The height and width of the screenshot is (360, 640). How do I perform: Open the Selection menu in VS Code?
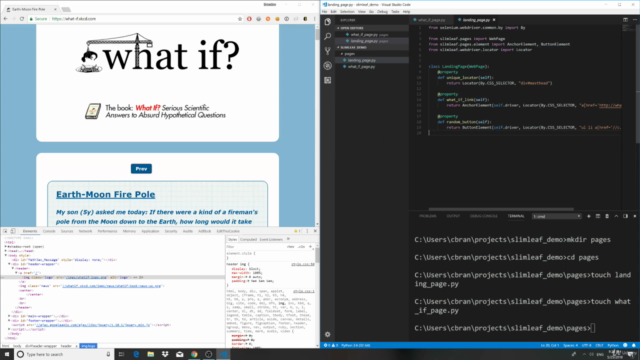click(347, 11)
